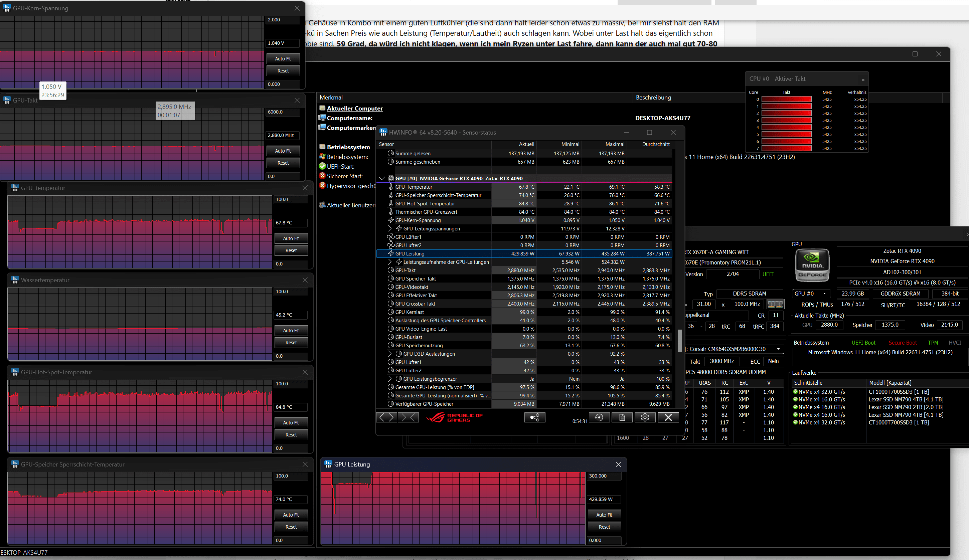969x560 pixels.
Task: Click the Computername value DESKTOP-AKS4U77
Action: [x=663, y=118]
